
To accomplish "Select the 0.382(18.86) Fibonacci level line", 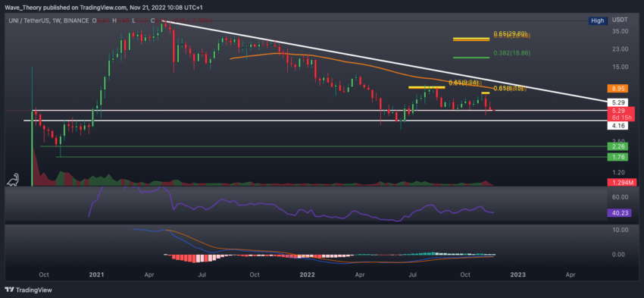I will (x=471, y=58).
